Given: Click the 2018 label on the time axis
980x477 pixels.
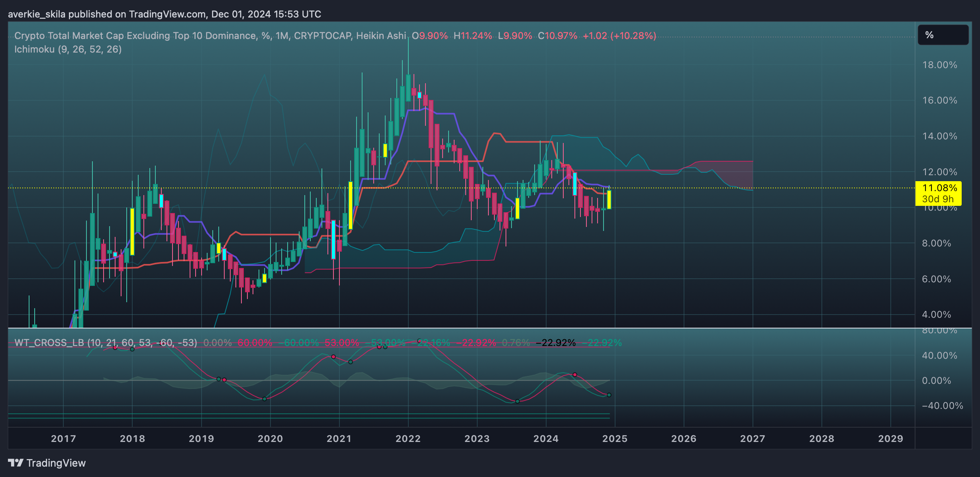Looking at the screenshot, I should pyautogui.click(x=132, y=439).
